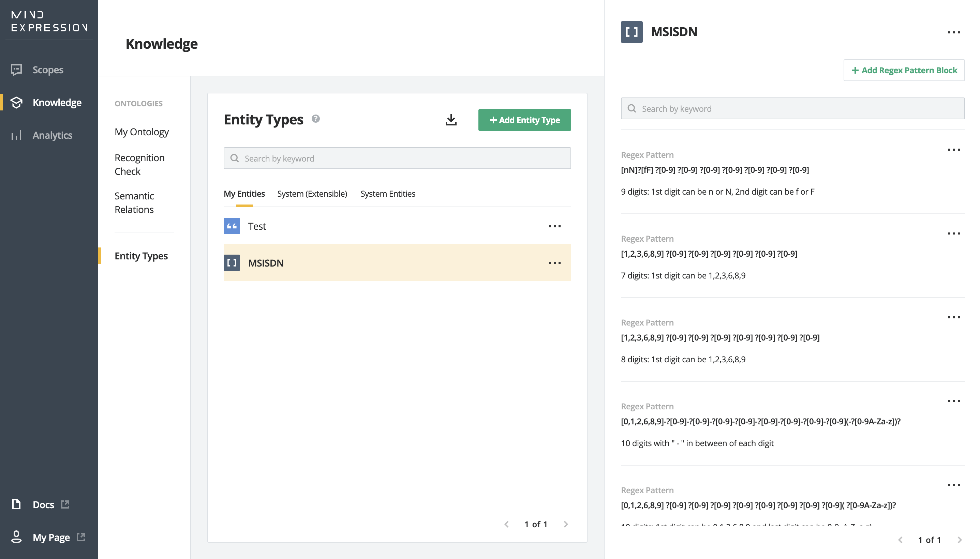Open My Ontology in ontologies menu
The image size is (980, 559).
coord(141,132)
